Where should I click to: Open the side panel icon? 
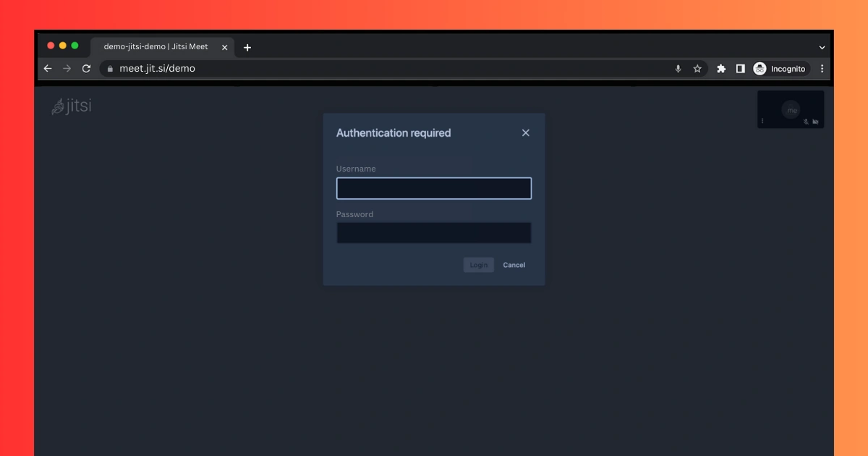click(x=740, y=68)
